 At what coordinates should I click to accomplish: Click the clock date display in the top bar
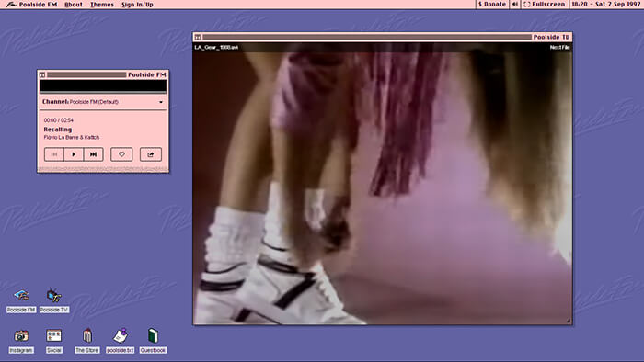click(606, 4)
